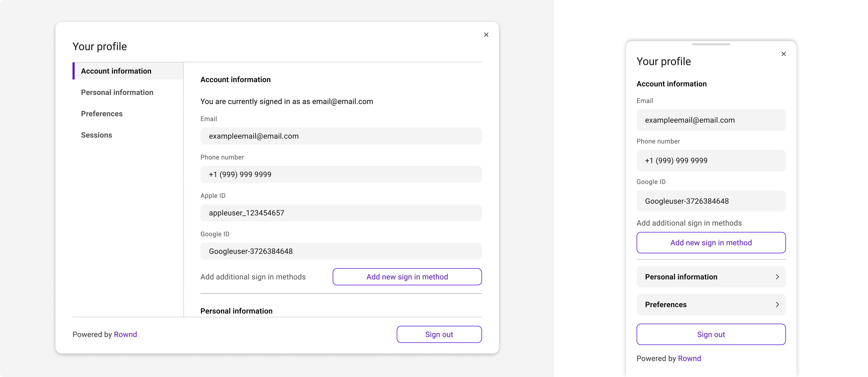Tap mobile Add new sign in method button
The height and width of the screenshot is (377, 868).
[x=711, y=243]
